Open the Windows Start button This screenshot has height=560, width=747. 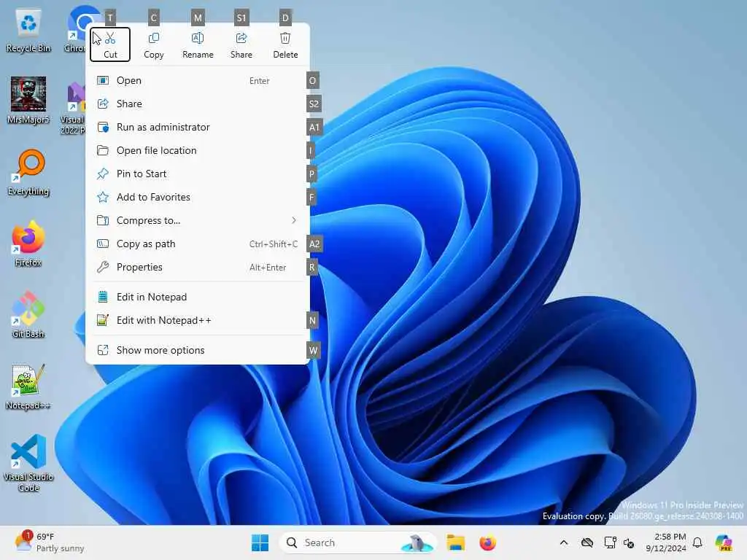click(x=260, y=542)
